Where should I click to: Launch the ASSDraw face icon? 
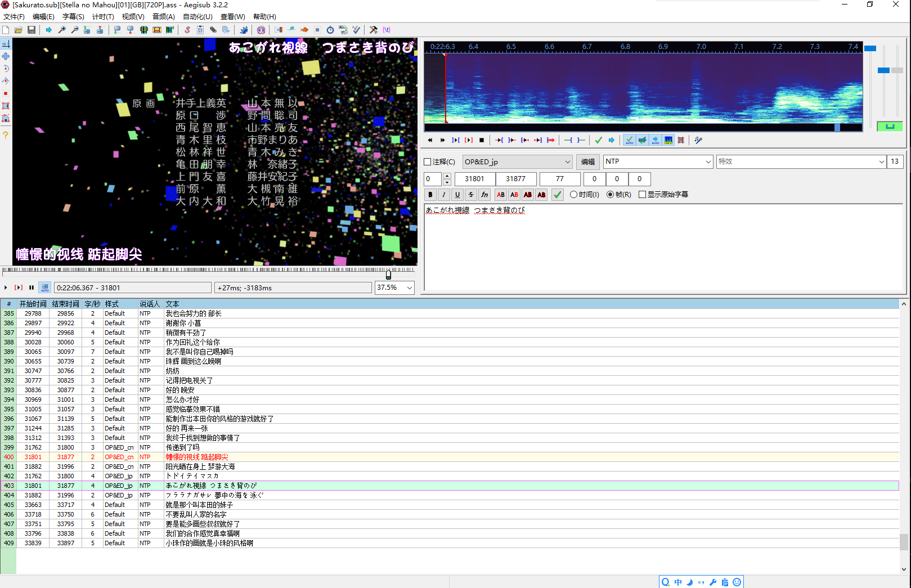tap(261, 30)
